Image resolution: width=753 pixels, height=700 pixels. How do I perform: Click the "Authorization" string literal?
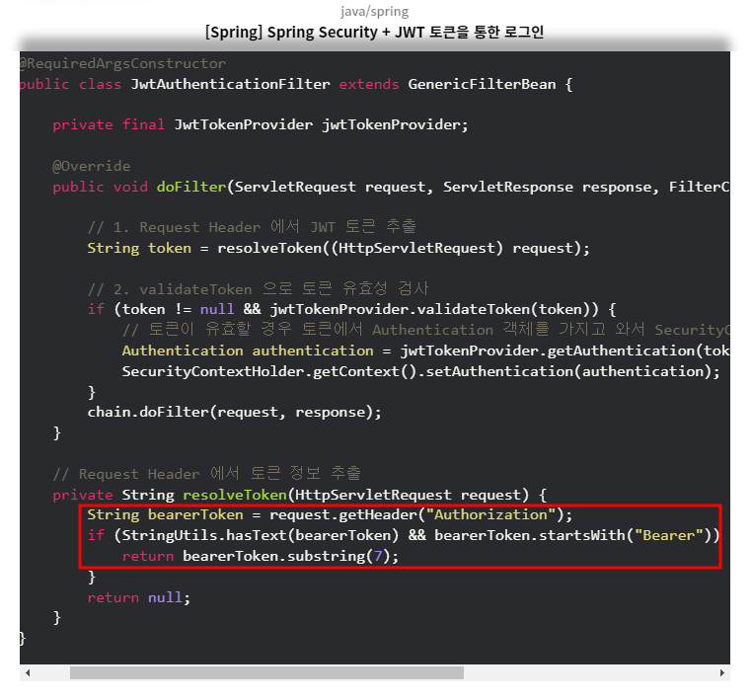[490, 515]
